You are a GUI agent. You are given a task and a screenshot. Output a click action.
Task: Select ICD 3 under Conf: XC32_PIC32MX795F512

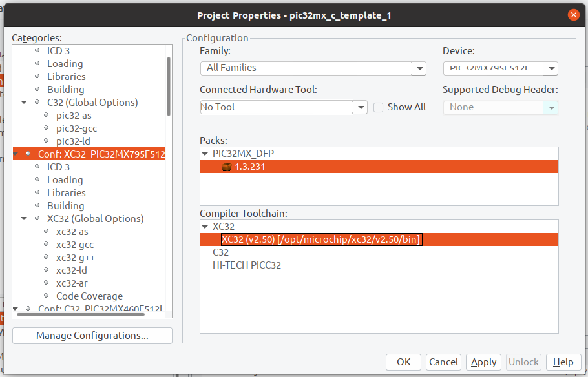(59, 167)
